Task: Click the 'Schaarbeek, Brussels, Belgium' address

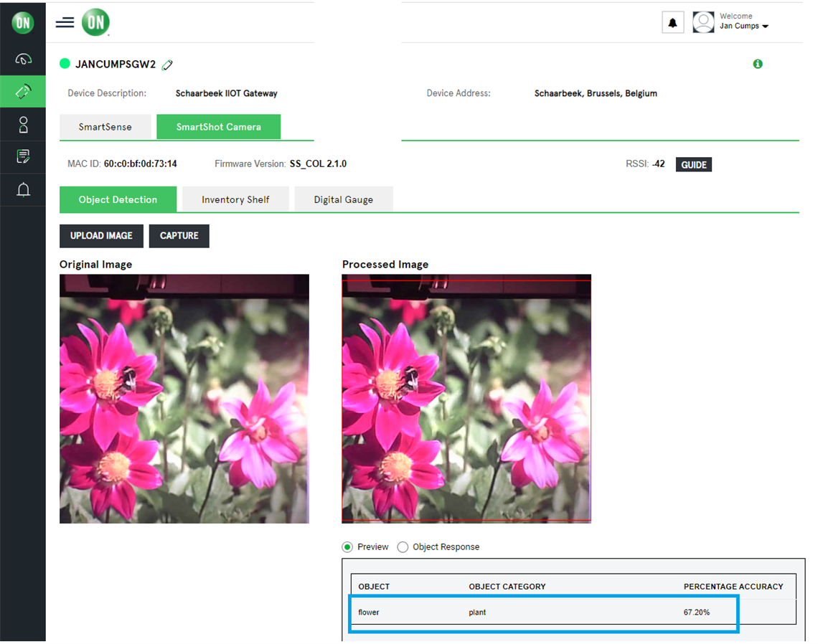Action: pyautogui.click(x=596, y=93)
